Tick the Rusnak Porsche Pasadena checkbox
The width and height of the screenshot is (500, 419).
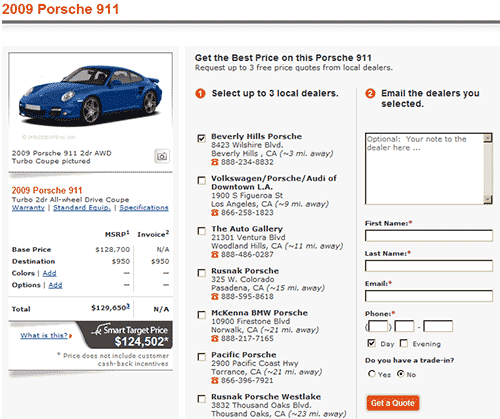[x=201, y=273]
